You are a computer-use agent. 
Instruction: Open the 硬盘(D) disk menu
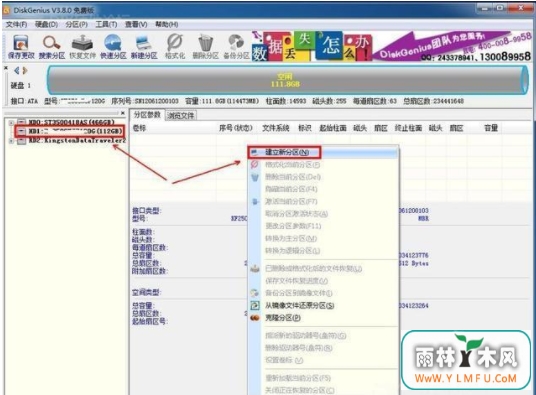[x=46, y=25]
